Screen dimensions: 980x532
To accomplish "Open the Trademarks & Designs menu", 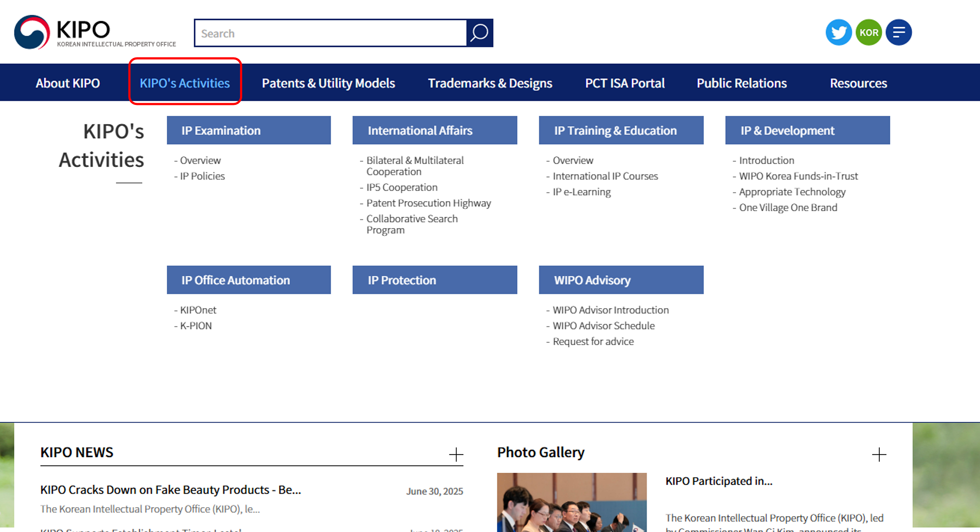I will [x=490, y=83].
